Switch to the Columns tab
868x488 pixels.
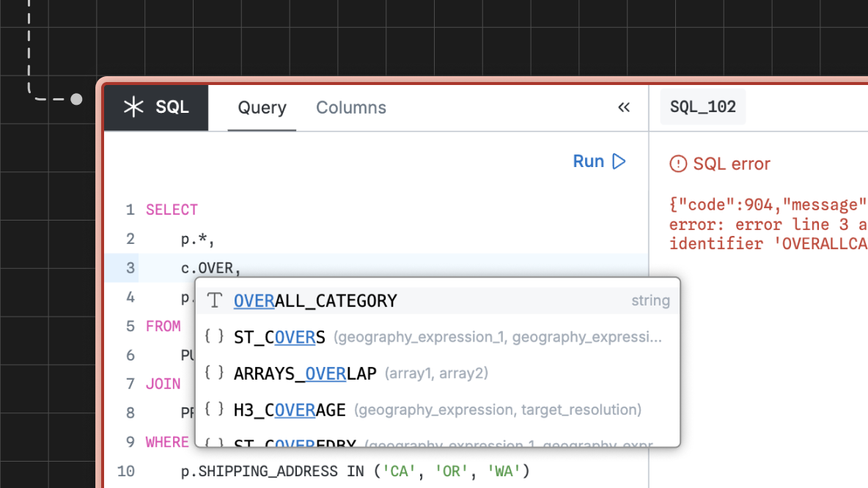pyautogui.click(x=351, y=107)
